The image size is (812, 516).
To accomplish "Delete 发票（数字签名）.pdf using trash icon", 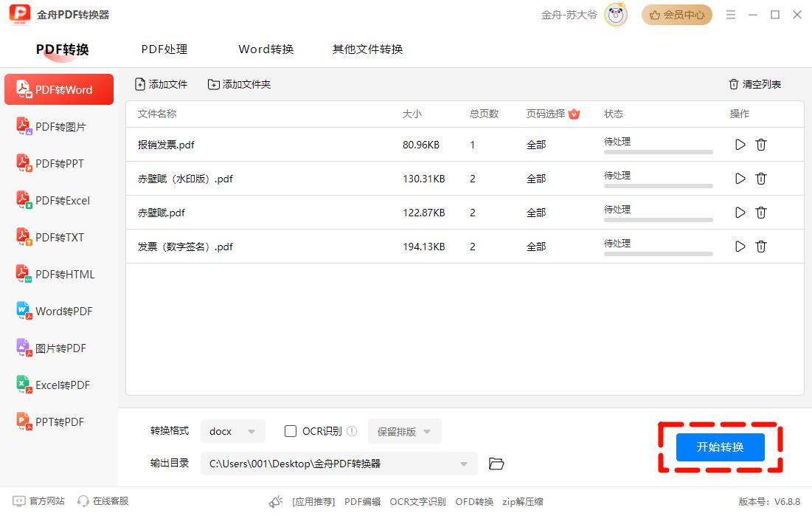I will click(x=761, y=247).
